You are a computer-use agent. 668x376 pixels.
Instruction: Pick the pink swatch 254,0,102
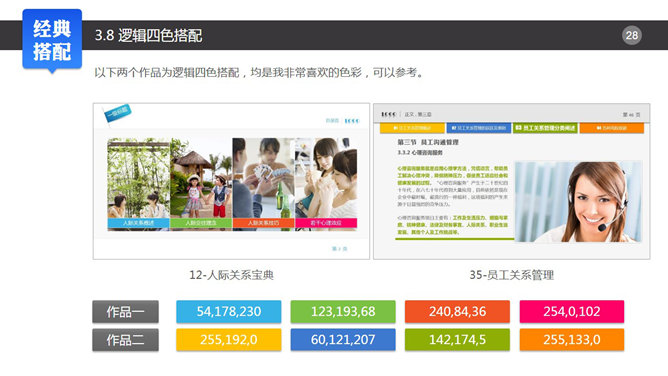(x=572, y=312)
